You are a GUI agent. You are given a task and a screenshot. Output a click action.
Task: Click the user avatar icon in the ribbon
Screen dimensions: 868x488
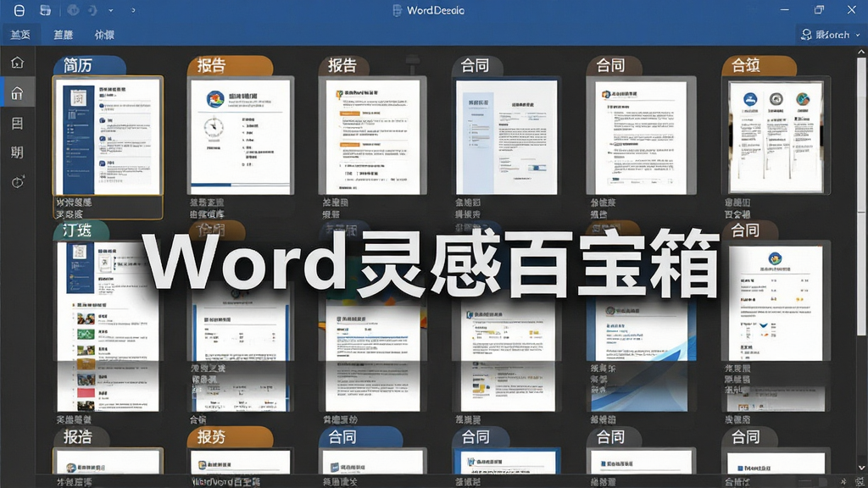coord(806,35)
